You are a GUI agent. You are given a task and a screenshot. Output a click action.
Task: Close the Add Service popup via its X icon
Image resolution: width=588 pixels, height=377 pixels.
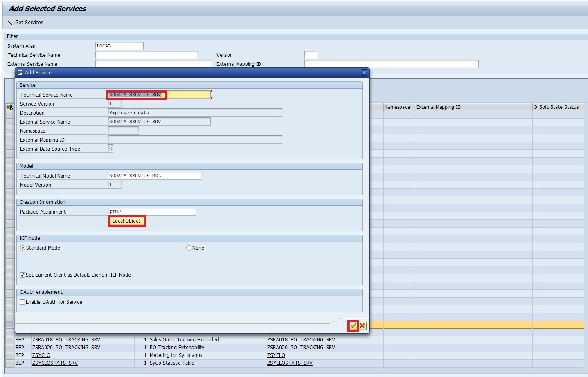(x=364, y=72)
